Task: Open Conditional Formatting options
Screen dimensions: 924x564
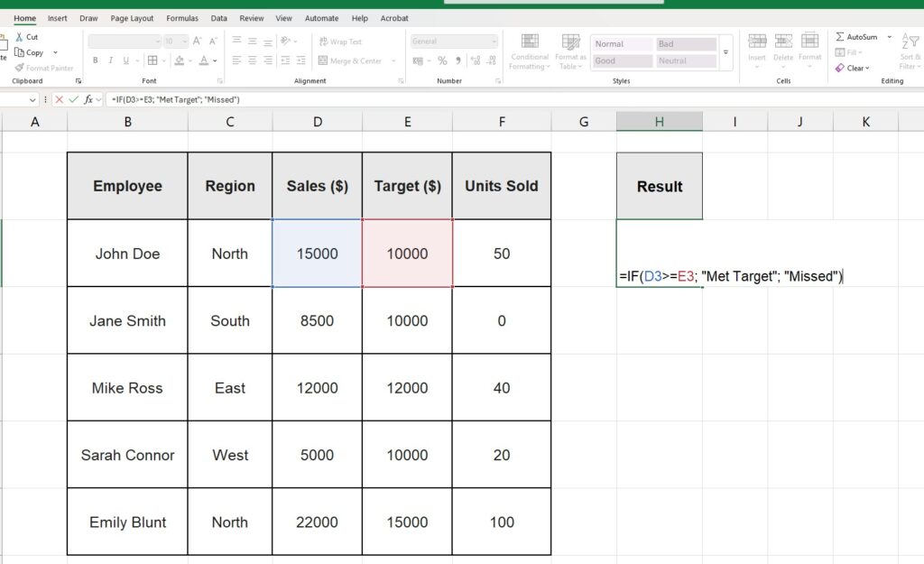Action: point(530,54)
